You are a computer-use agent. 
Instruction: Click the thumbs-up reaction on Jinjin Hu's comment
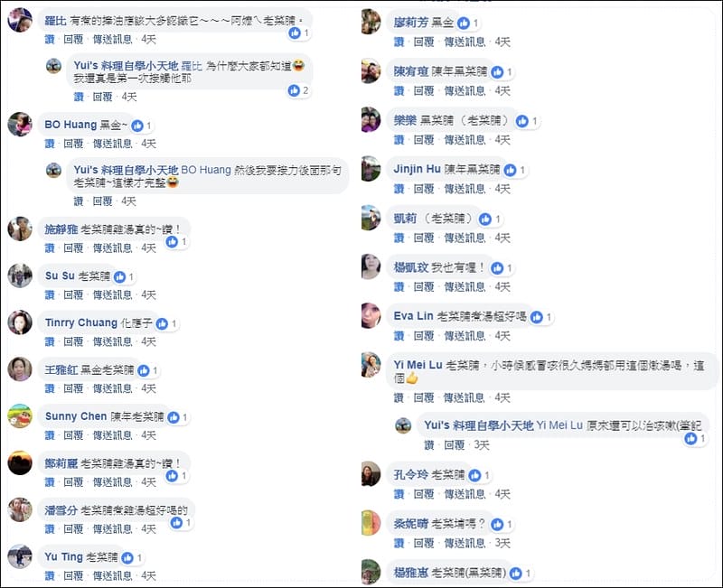click(x=510, y=170)
